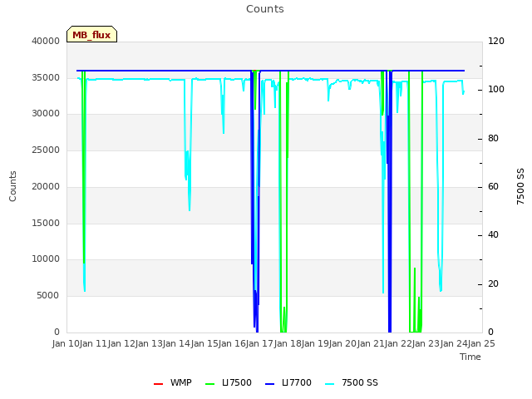532x399 pixels.
Task: Click the 80 right-axis tick label
Action: pos(493,139)
